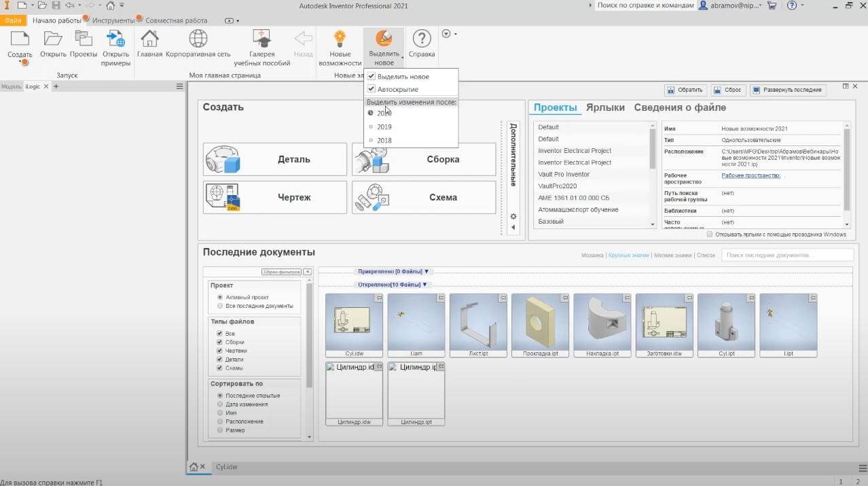868x486 pixels.
Task: Open the Tutorial gallery icon
Action: click(261, 39)
